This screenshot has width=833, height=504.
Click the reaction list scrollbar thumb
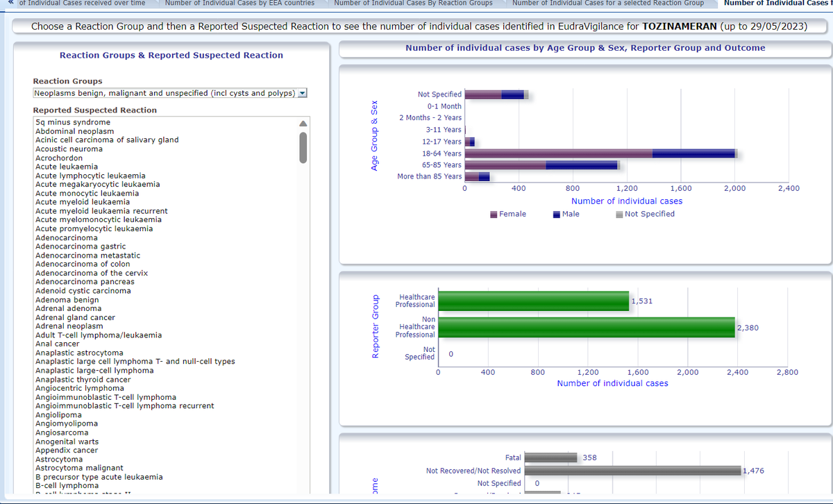tap(303, 146)
